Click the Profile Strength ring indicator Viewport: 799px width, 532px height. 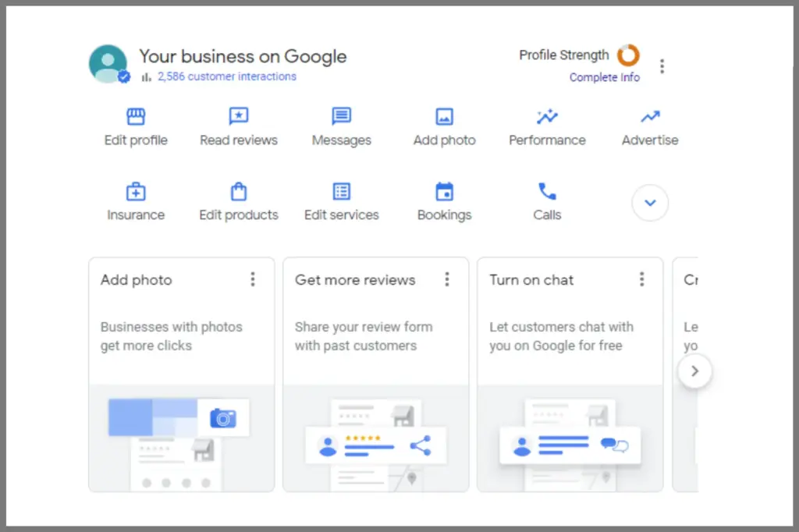coord(628,55)
